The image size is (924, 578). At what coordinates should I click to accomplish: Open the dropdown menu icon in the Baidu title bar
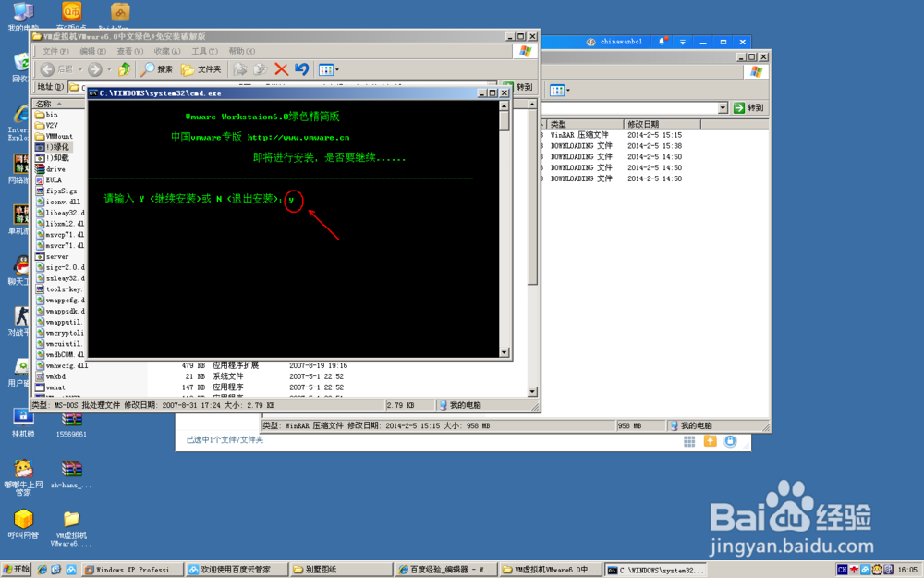(683, 42)
